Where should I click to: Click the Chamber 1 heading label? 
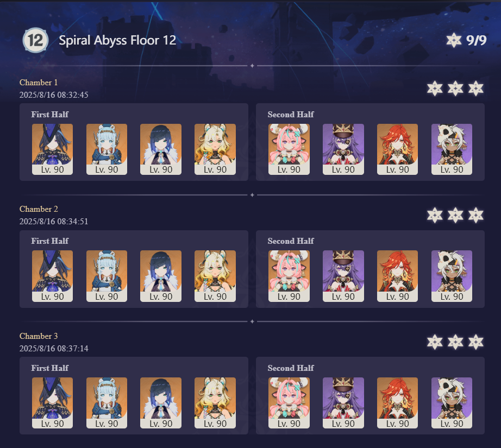point(39,83)
